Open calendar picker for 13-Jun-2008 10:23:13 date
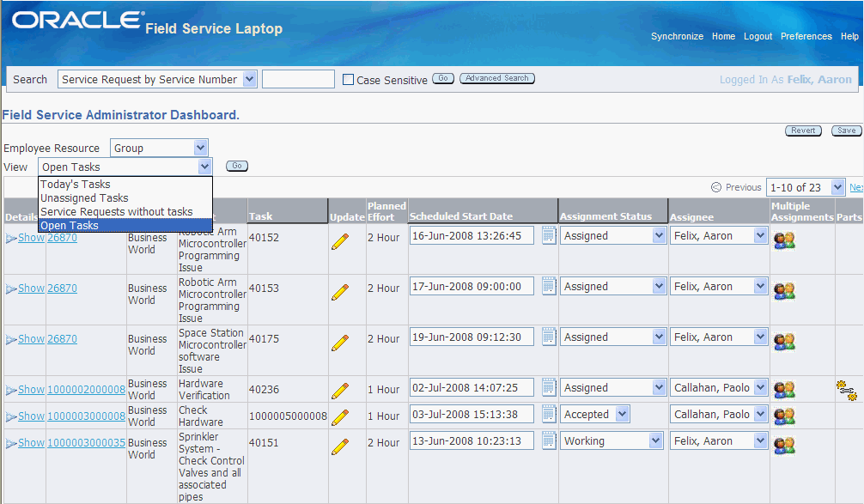 549,440
